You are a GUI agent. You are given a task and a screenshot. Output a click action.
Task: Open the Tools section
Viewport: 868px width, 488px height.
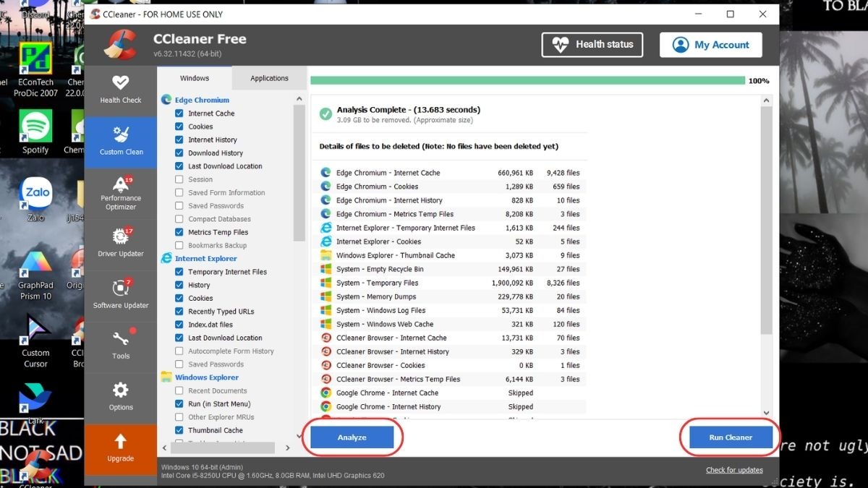click(121, 344)
